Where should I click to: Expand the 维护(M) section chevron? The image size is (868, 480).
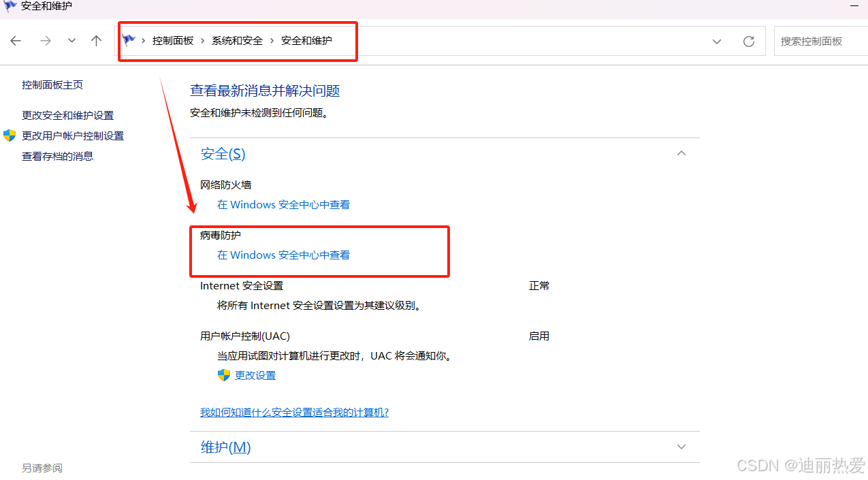(x=681, y=447)
